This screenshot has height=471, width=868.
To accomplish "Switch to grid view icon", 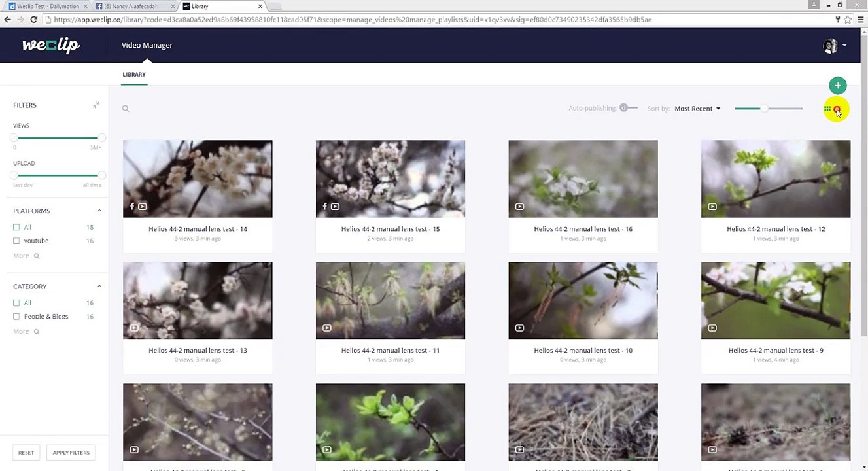I will coord(827,109).
